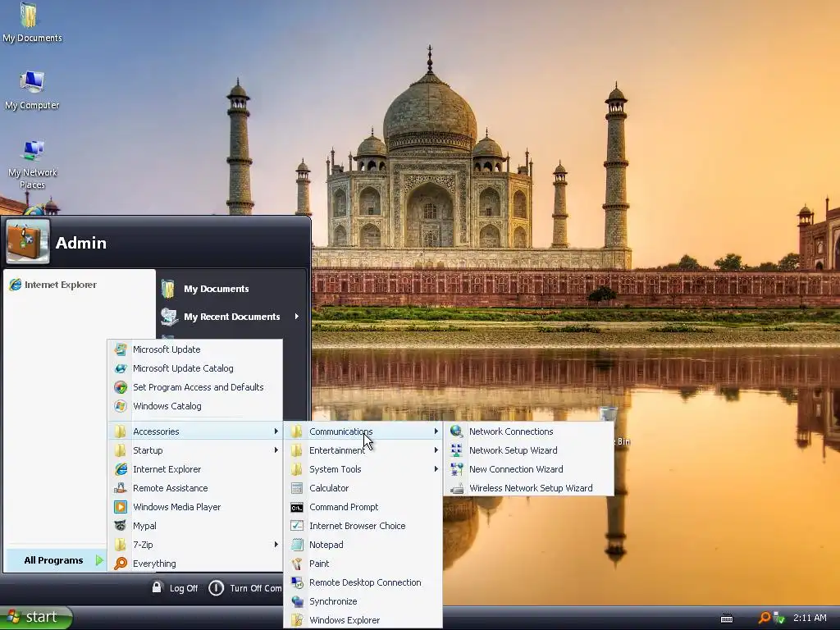The height and width of the screenshot is (630, 840).
Task: Open the Calculator from Accessories
Action: point(363,488)
